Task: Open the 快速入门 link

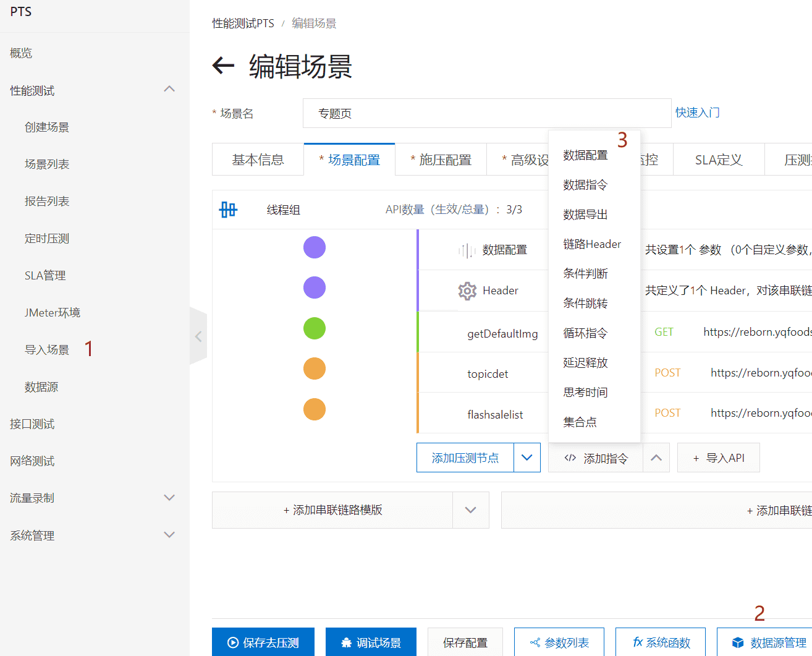Action: [697, 113]
